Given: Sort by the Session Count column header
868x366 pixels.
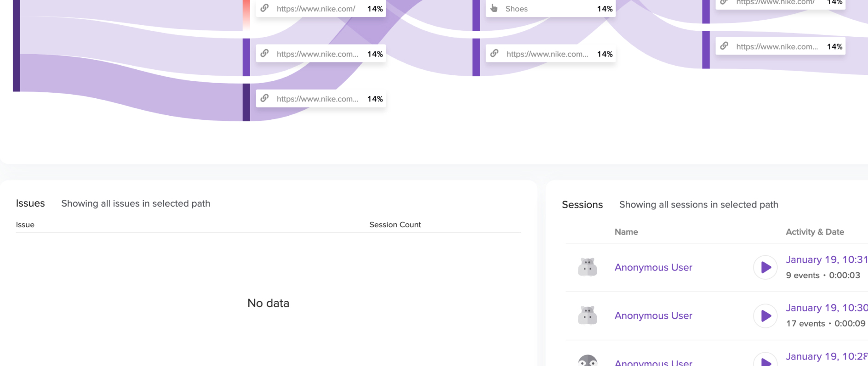Looking at the screenshot, I should click(395, 225).
